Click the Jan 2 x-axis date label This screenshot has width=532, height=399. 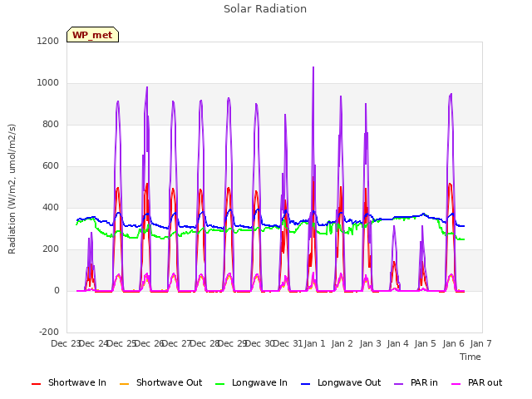(x=342, y=343)
